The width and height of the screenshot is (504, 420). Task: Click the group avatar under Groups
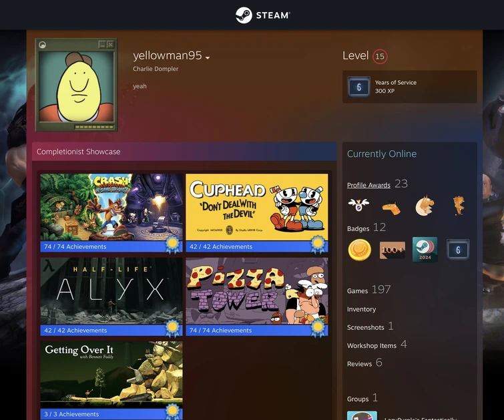pos(362,415)
